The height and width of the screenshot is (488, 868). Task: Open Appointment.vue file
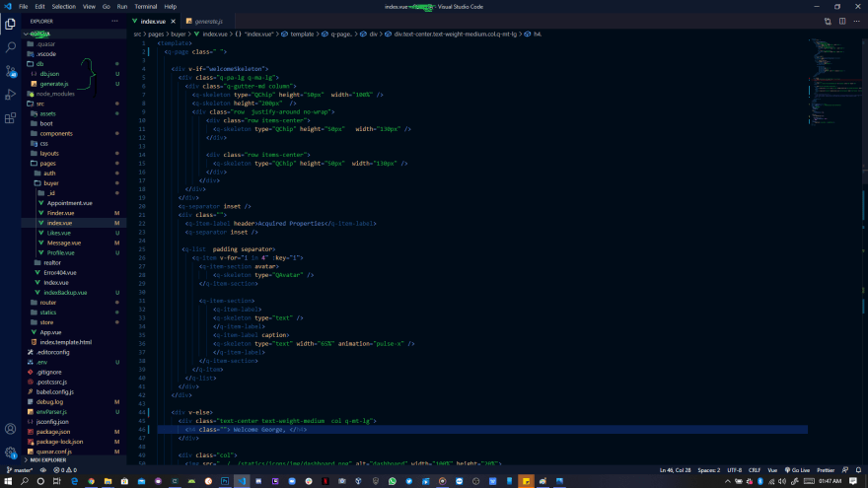[x=74, y=203]
